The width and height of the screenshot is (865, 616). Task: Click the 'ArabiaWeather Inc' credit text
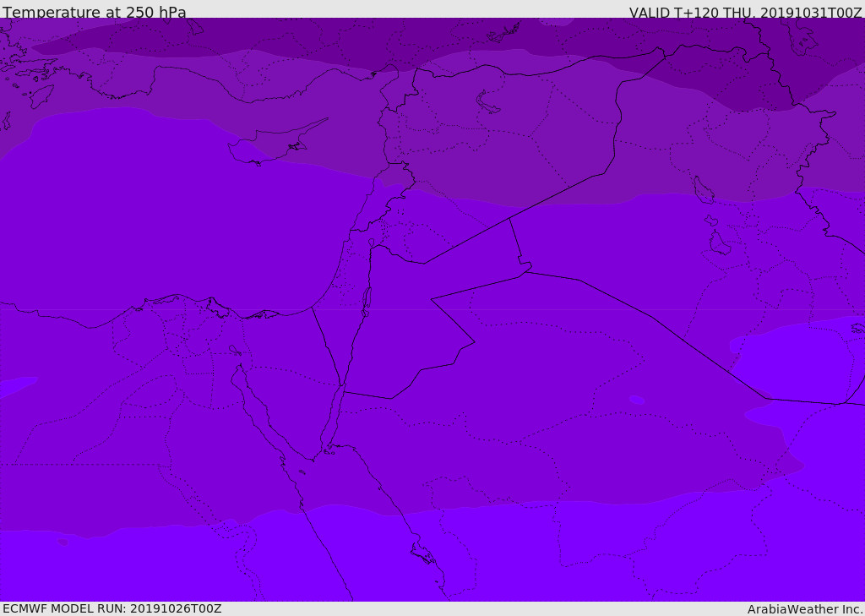click(804, 609)
